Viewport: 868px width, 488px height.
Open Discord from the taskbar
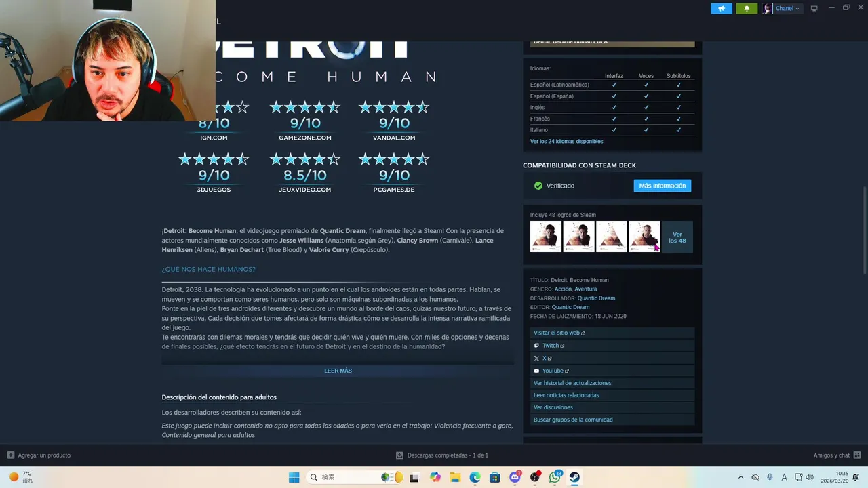[x=515, y=477]
